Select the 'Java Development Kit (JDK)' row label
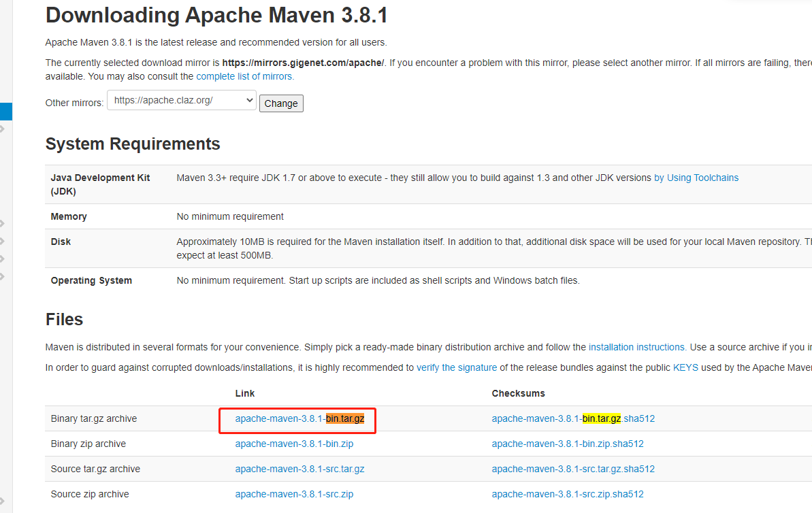812x513 pixels. tap(101, 185)
